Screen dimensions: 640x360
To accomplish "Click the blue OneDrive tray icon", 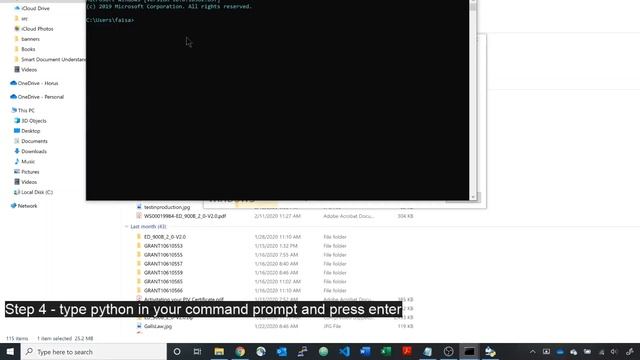I will pos(560,352).
